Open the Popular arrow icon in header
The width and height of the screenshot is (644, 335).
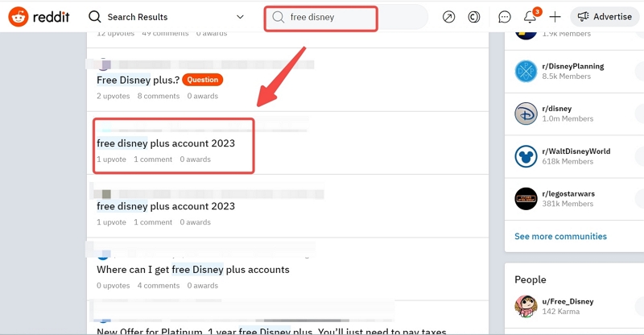tap(449, 17)
